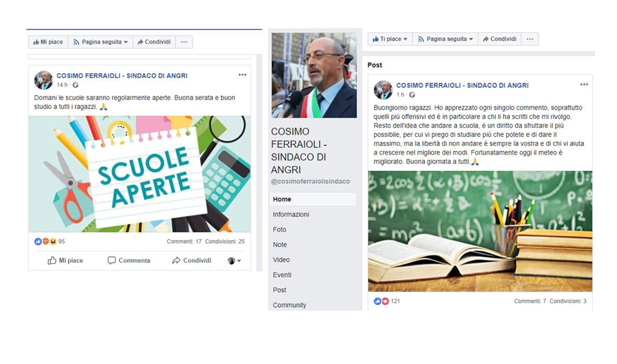617x364 pixels.
Task: Click the more options dots in the right page toolbar
Action: pos(530,39)
